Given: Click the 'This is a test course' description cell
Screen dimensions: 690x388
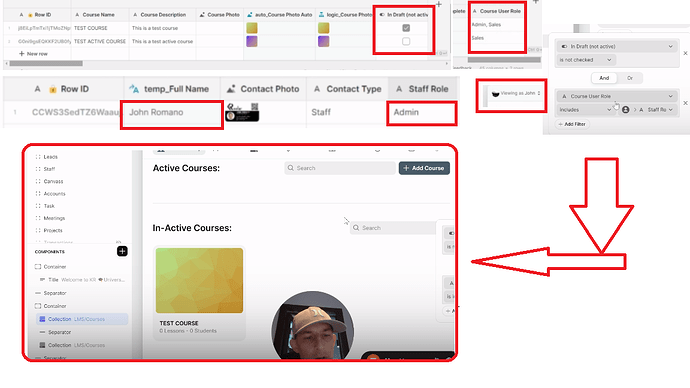Looking at the screenshot, I should 162,28.
